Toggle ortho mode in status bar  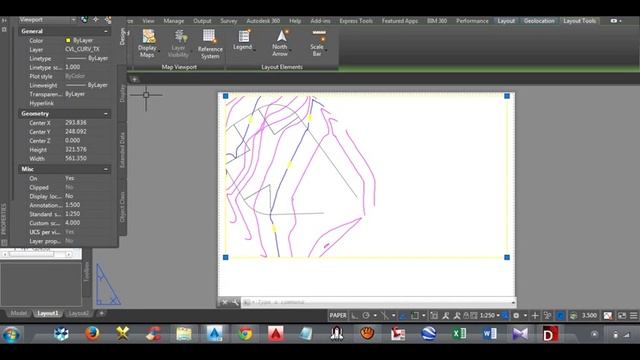[x=355, y=316]
